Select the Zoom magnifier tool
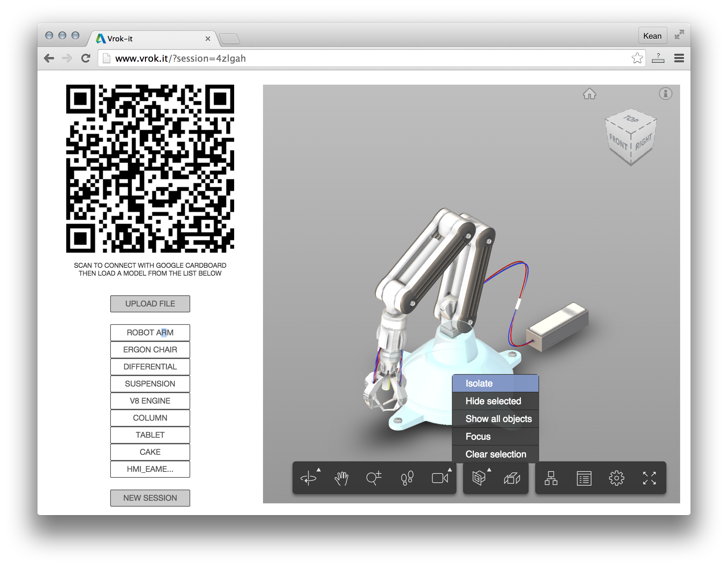 [x=374, y=478]
